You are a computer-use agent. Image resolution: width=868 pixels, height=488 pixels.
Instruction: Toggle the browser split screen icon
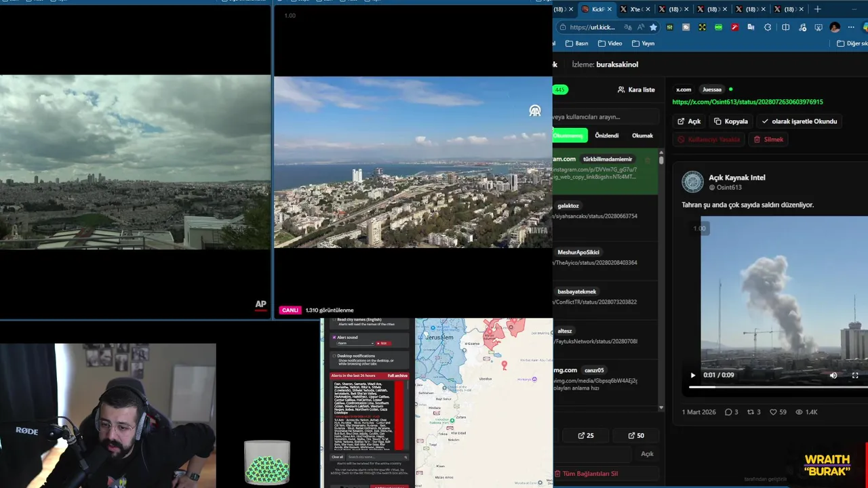point(785,27)
